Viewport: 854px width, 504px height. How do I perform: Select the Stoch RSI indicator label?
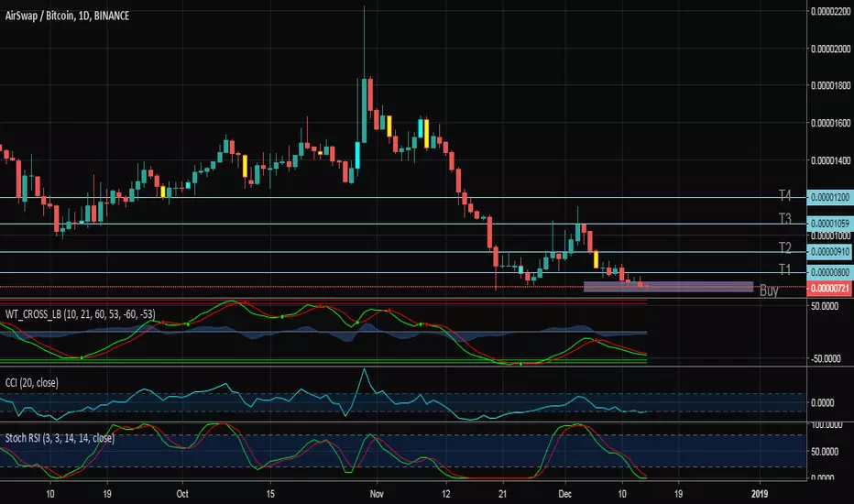tap(60, 438)
